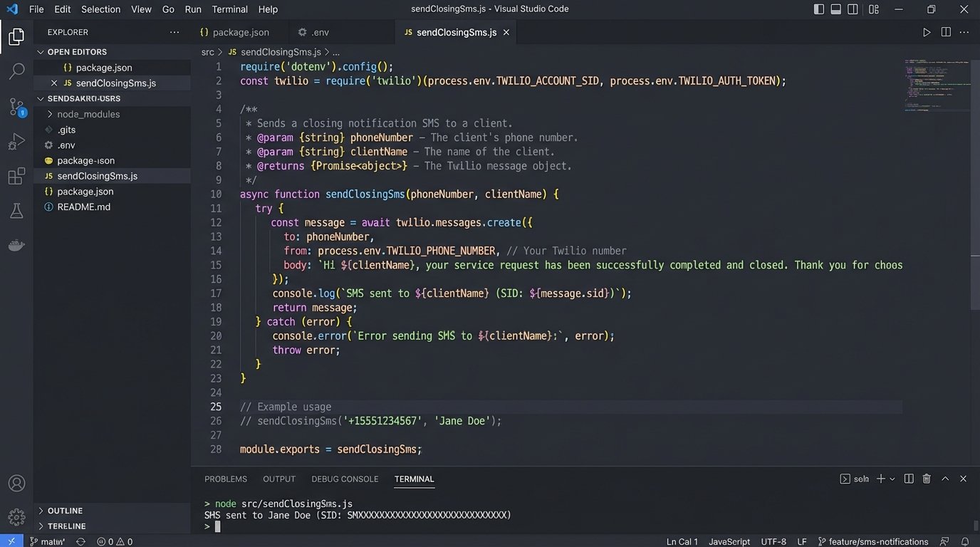Kill the active terminal with the trash icon

point(926,479)
